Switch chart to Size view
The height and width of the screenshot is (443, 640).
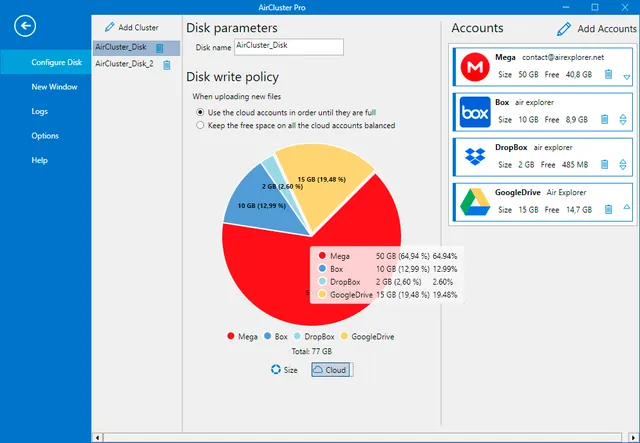(x=284, y=370)
